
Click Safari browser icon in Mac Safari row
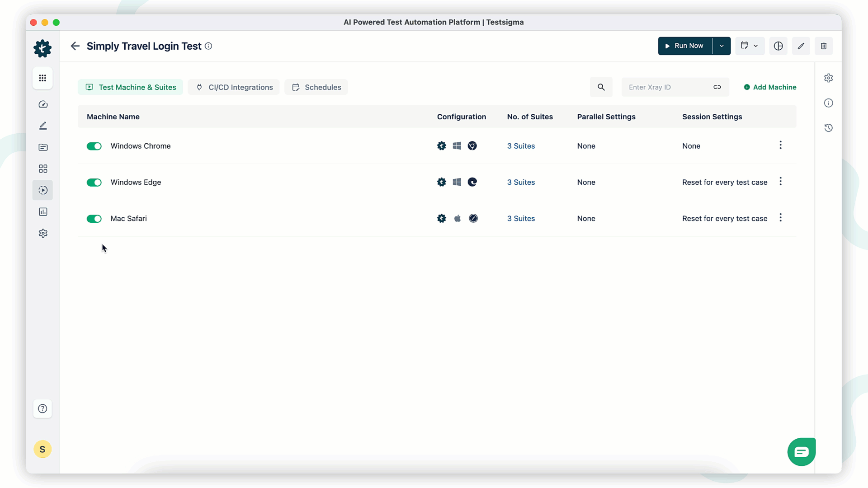point(473,218)
